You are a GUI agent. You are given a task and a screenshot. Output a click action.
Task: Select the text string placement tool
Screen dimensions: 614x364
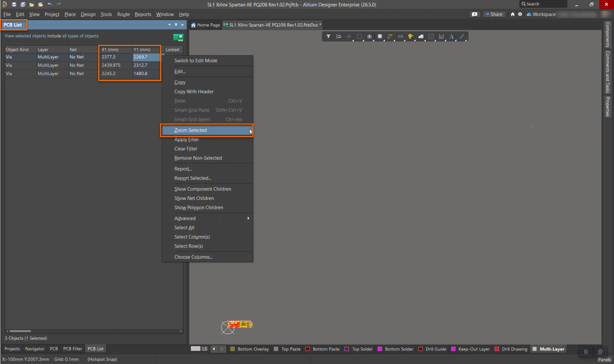tap(452, 36)
